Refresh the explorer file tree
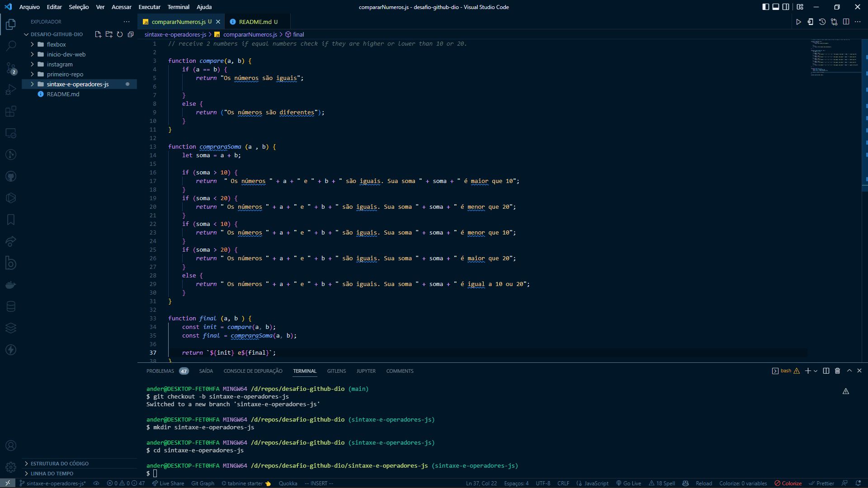 point(120,34)
